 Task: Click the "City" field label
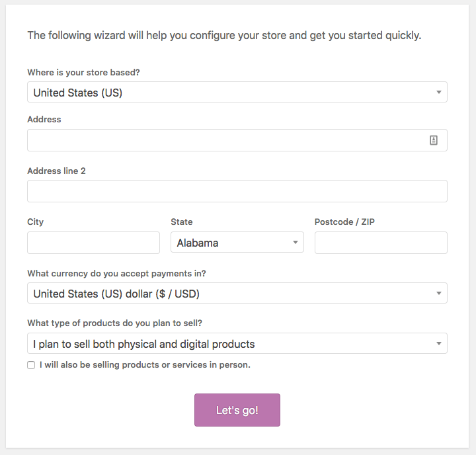[x=36, y=222]
